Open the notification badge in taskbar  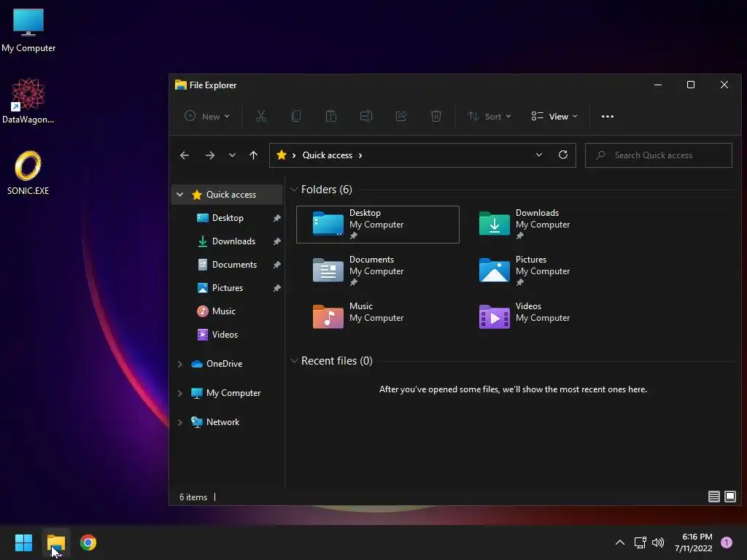[x=727, y=542]
